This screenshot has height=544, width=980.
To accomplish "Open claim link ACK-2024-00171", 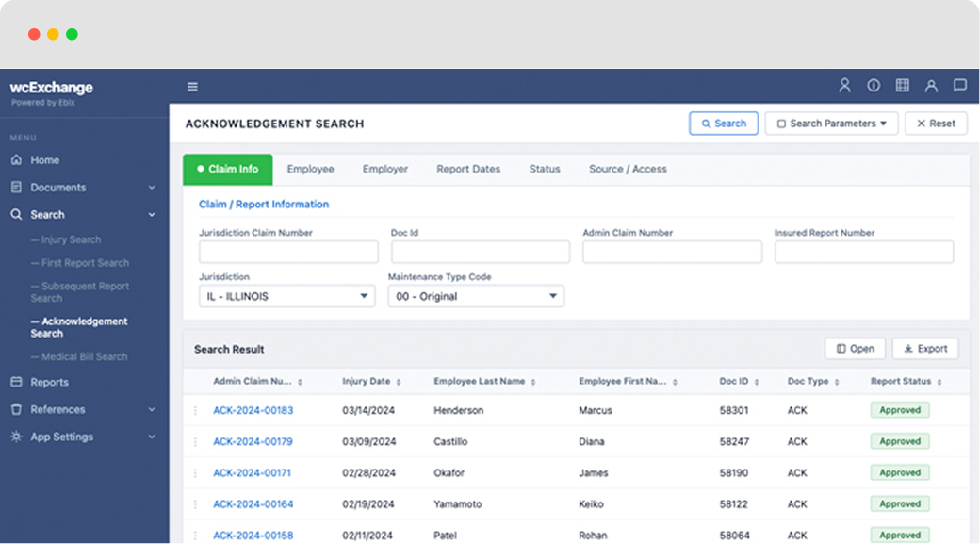I will (x=252, y=472).
